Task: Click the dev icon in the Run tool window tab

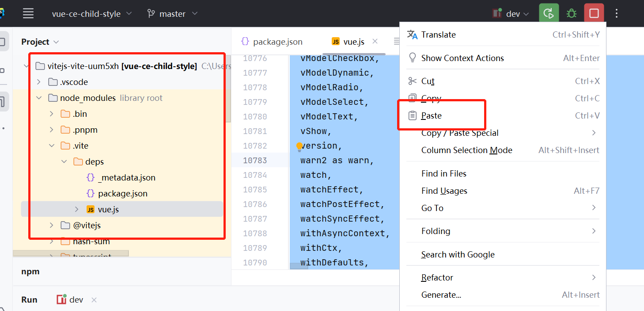Action: pyautogui.click(x=61, y=299)
